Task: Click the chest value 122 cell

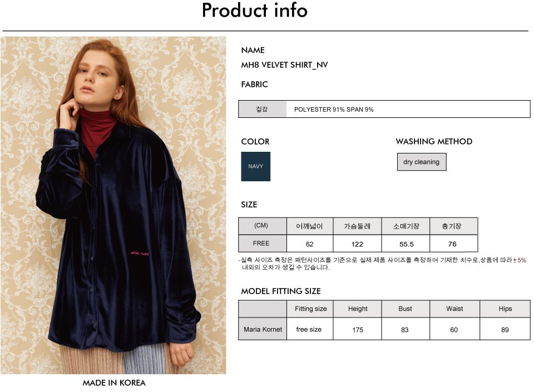Action: [x=357, y=244]
